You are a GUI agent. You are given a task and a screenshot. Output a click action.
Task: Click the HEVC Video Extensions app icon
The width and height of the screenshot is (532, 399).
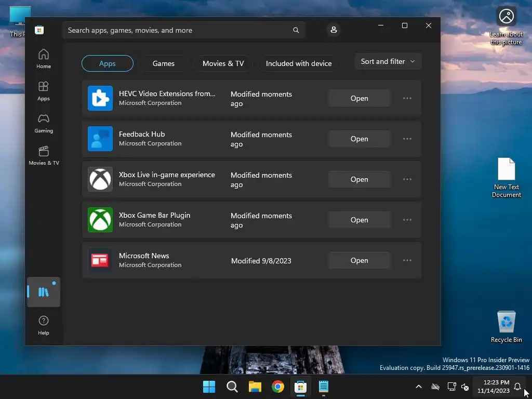coord(100,98)
